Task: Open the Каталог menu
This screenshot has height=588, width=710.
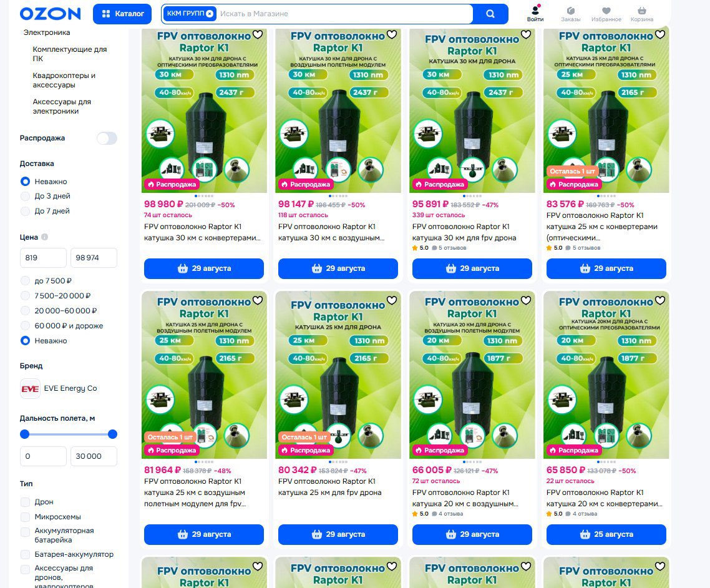Action: pos(122,14)
